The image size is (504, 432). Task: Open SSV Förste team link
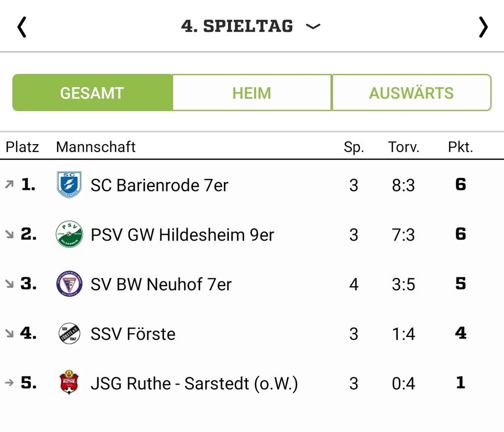pyautogui.click(x=133, y=334)
